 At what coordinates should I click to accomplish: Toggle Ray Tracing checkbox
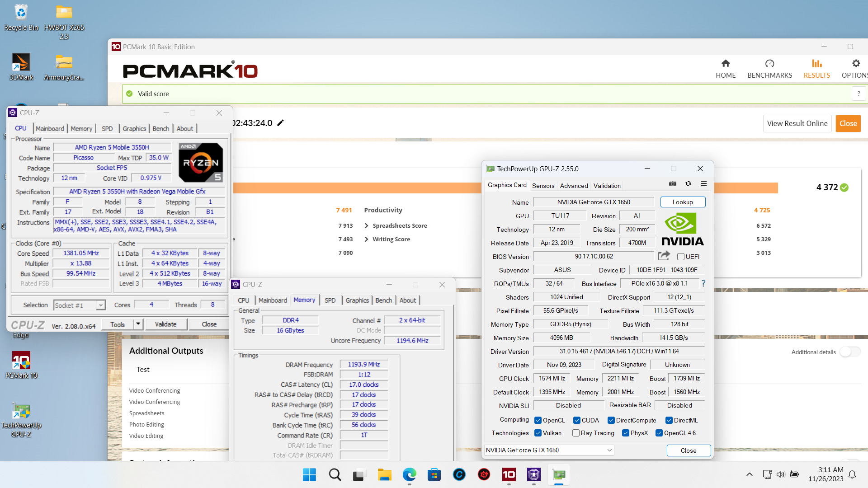(x=576, y=433)
